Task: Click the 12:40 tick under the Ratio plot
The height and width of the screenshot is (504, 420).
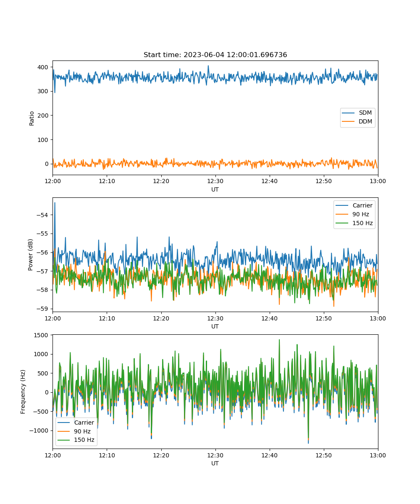Action: [x=269, y=181]
